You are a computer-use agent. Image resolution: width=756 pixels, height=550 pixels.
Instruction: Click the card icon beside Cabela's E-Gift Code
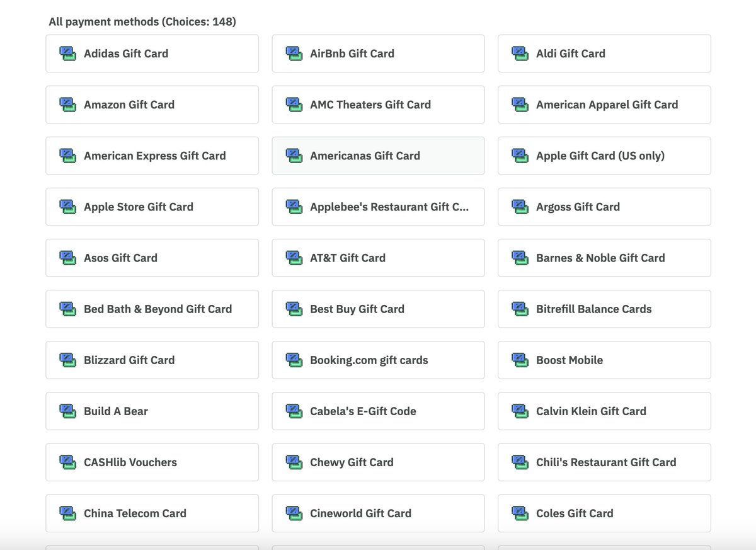pyautogui.click(x=294, y=411)
